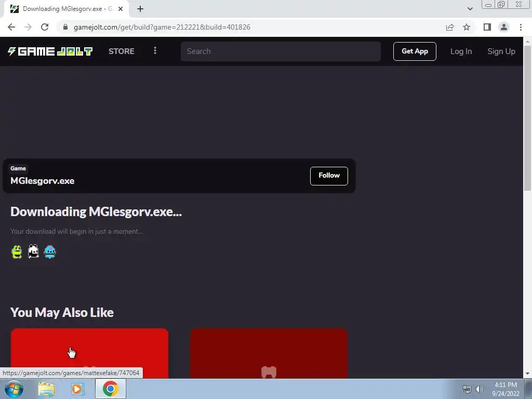Click the Downloading MGlesgorv.exe heading

96,212
